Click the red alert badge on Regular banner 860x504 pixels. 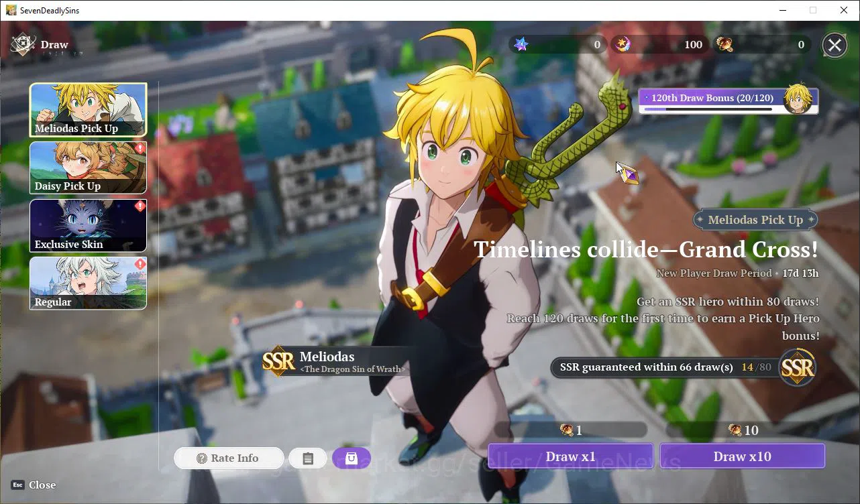(x=140, y=264)
